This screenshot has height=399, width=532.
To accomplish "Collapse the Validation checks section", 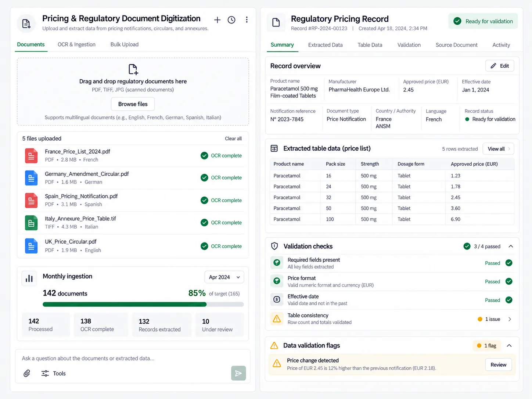I will tap(511, 246).
